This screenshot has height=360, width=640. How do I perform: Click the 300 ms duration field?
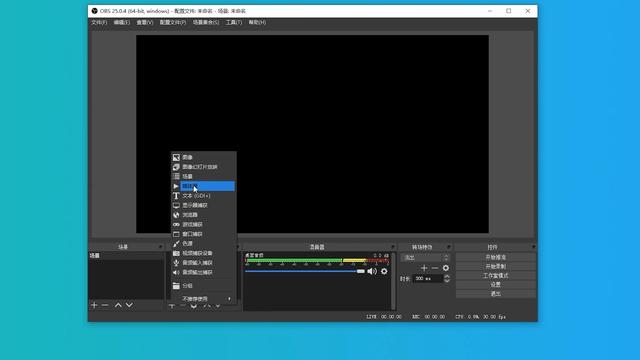tap(428, 279)
